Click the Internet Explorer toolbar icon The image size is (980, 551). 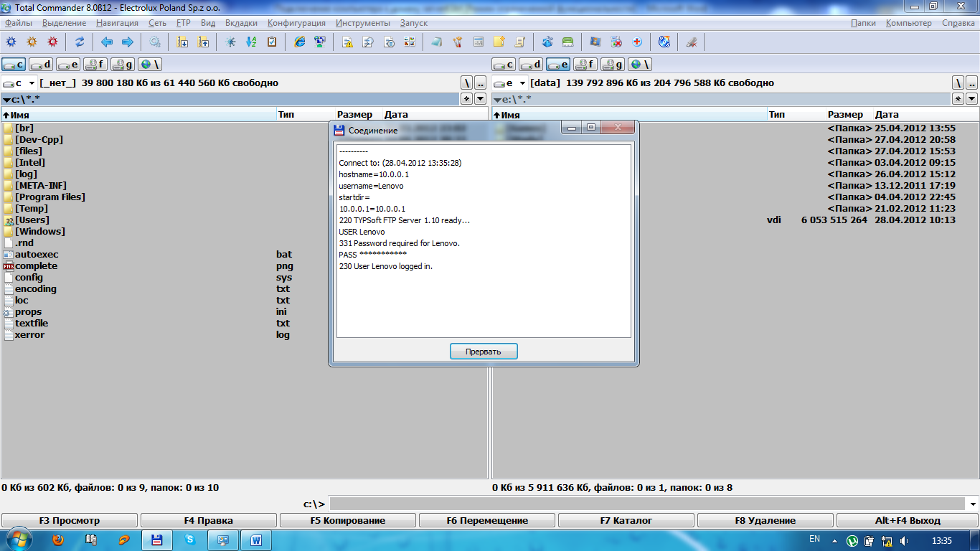300,42
